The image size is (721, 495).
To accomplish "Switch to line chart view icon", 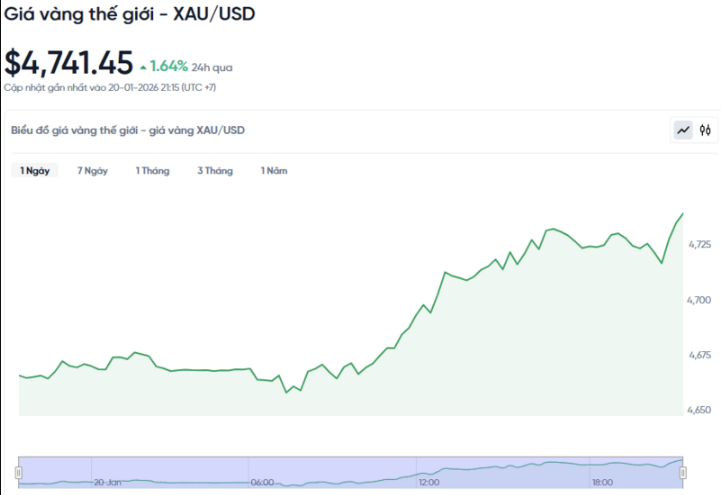I will tap(683, 130).
